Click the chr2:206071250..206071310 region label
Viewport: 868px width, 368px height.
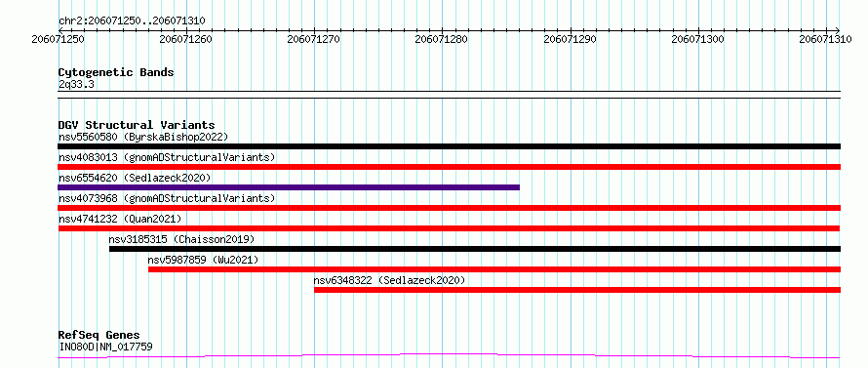tap(132, 20)
